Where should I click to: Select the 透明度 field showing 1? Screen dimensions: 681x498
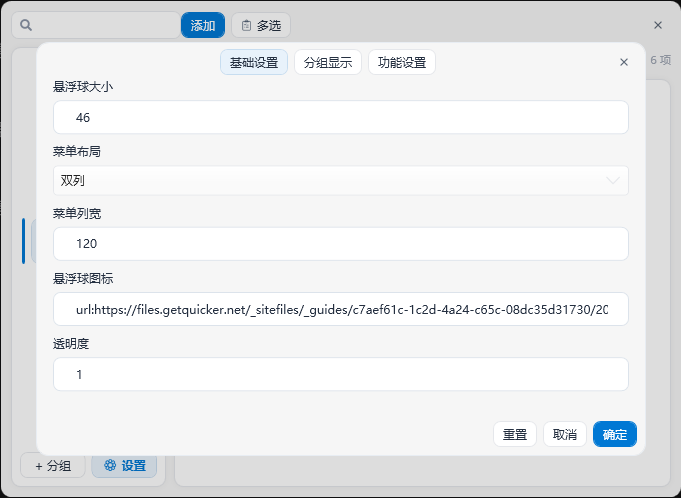point(340,374)
